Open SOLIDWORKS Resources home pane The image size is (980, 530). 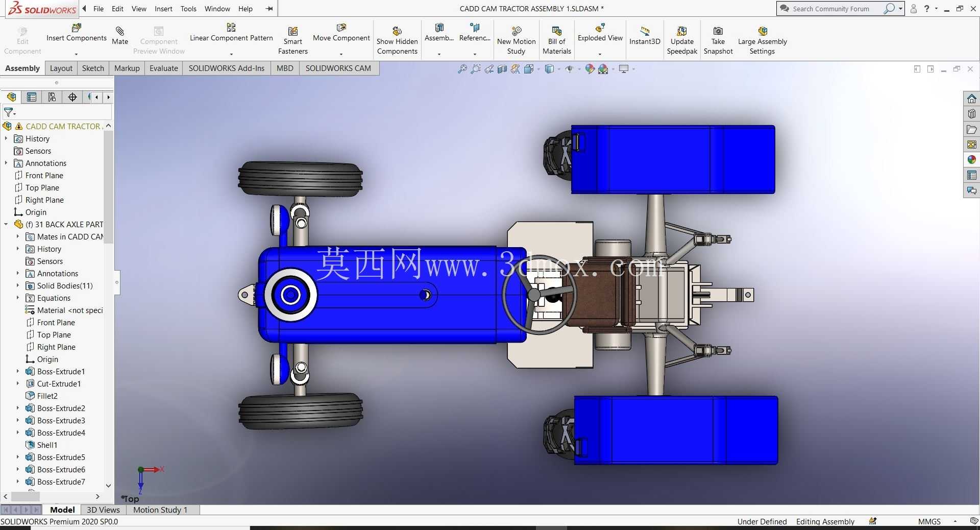click(x=972, y=99)
